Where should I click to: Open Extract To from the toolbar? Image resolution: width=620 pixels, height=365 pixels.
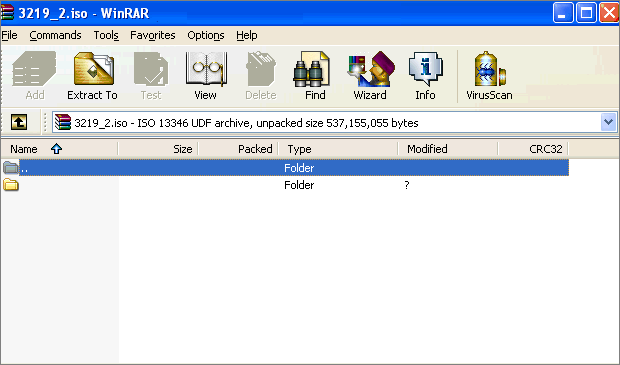93,75
